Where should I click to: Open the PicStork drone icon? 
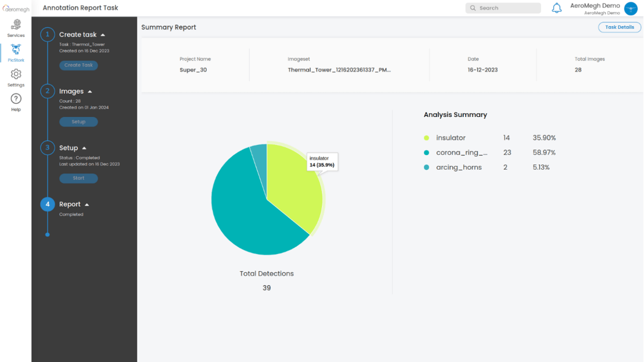pyautogui.click(x=16, y=50)
